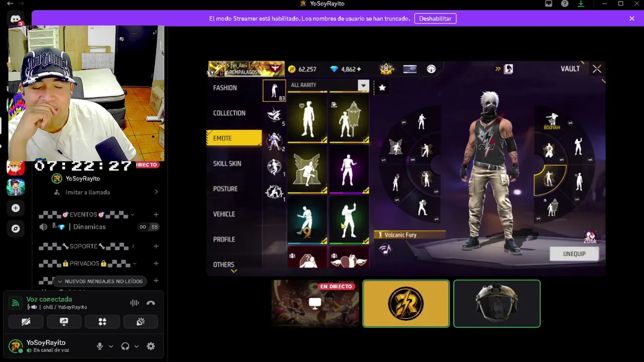Click the music note icon under Volcanic Fury

[x=385, y=249]
